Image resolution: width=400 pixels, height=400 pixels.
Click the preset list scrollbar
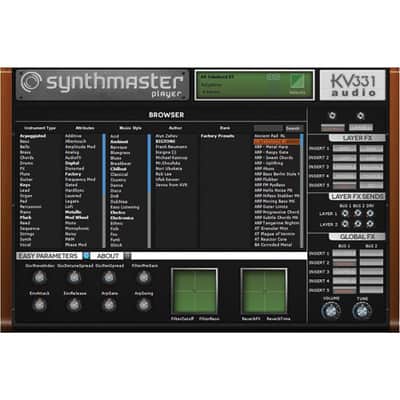302,191
